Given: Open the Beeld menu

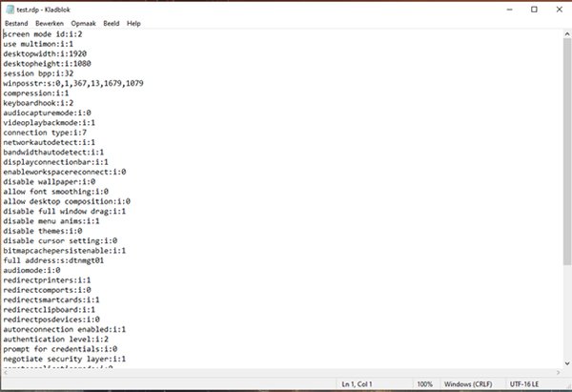Looking at the screenshot, I should coord(111,23).
